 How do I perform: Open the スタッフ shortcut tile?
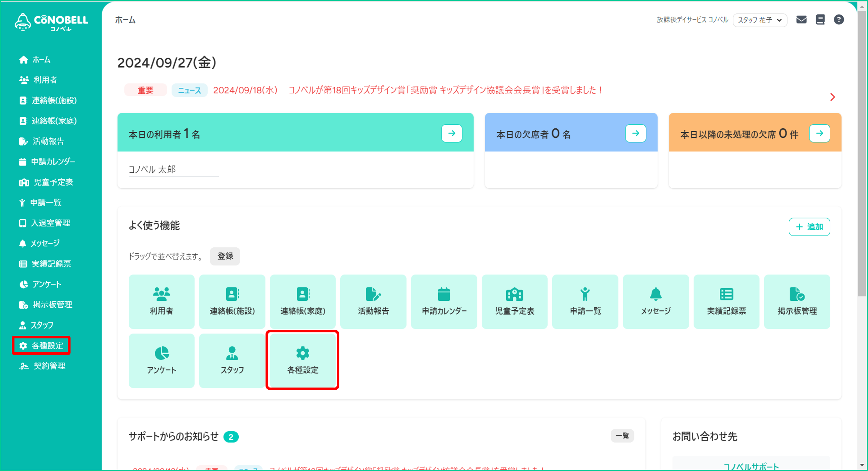(x=232, y=360)
